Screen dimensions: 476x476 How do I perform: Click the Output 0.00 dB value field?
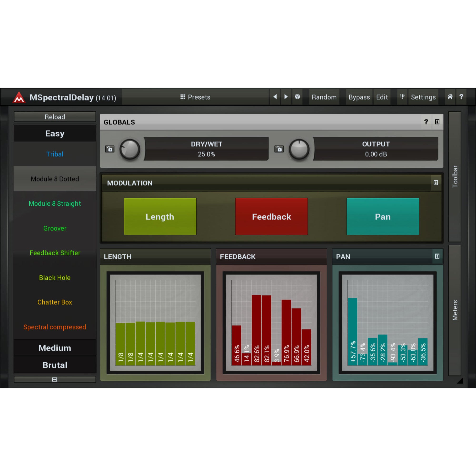click(x=376, y=149)
